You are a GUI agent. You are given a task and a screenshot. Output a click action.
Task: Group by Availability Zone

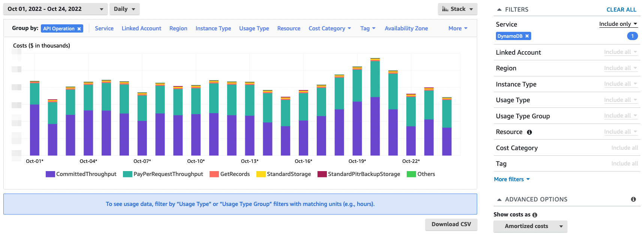pyautogui.click(x=406, y=28)
